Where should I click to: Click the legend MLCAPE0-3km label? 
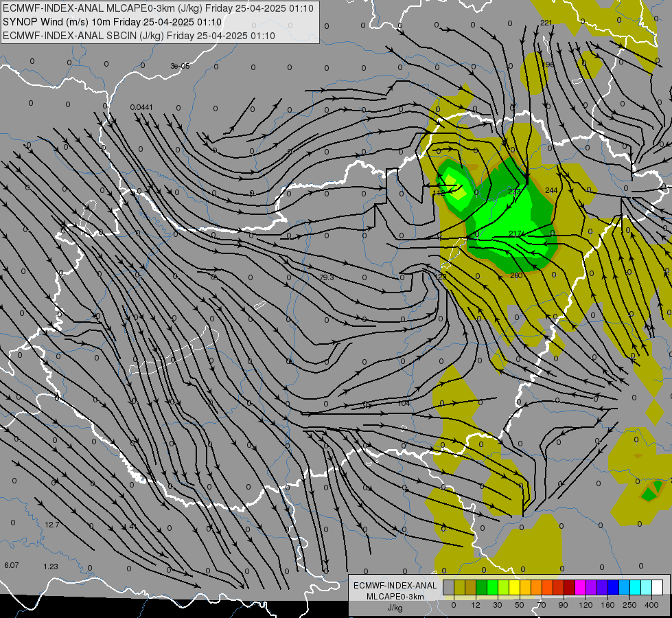coord(395,597)
